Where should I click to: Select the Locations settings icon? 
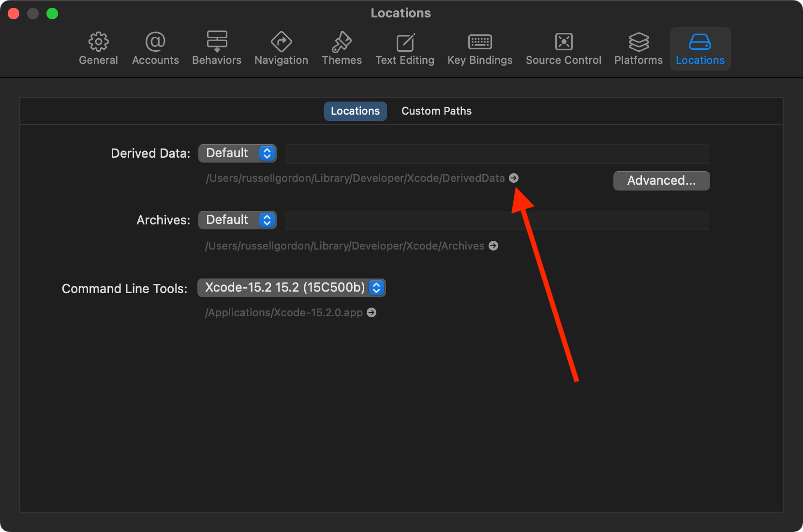(x=699, y=47)
